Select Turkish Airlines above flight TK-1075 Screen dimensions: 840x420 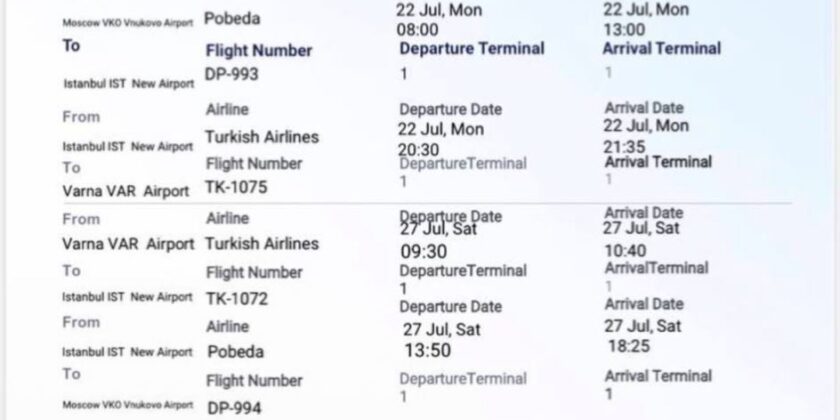(262, 135)
